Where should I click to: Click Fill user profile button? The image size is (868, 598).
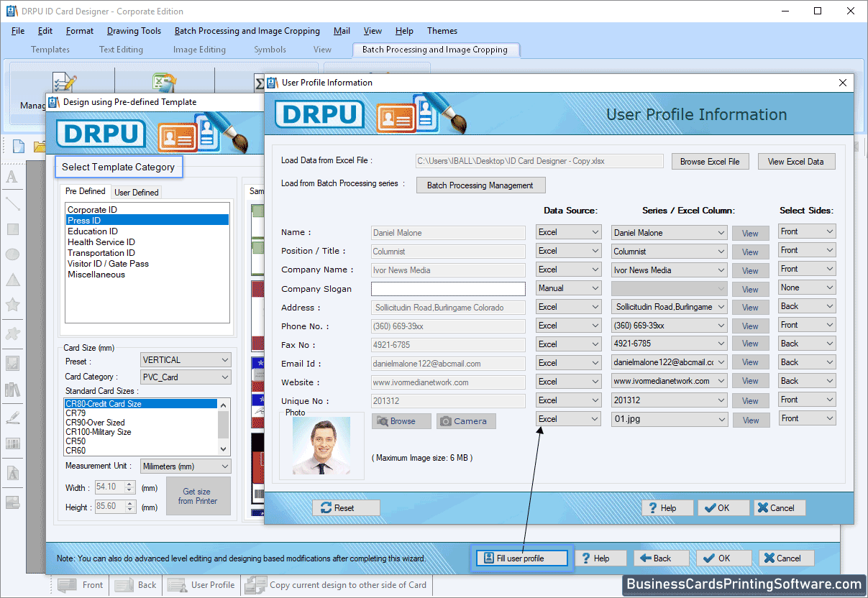tap(521, 558)
